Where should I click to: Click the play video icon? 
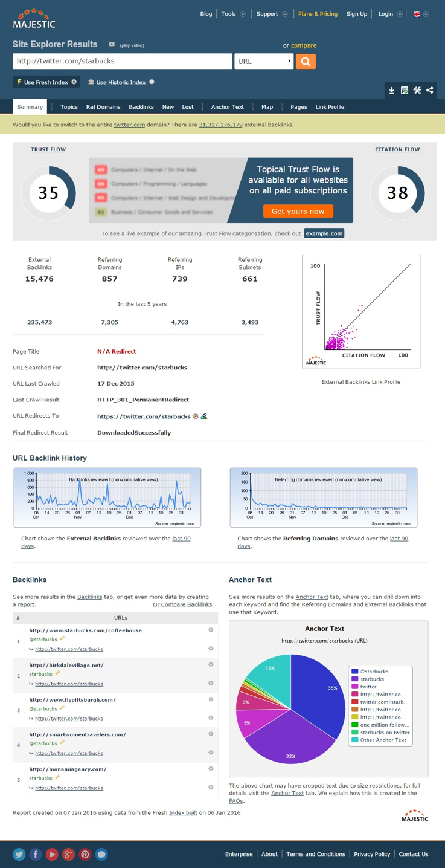(x=112, y=45)
